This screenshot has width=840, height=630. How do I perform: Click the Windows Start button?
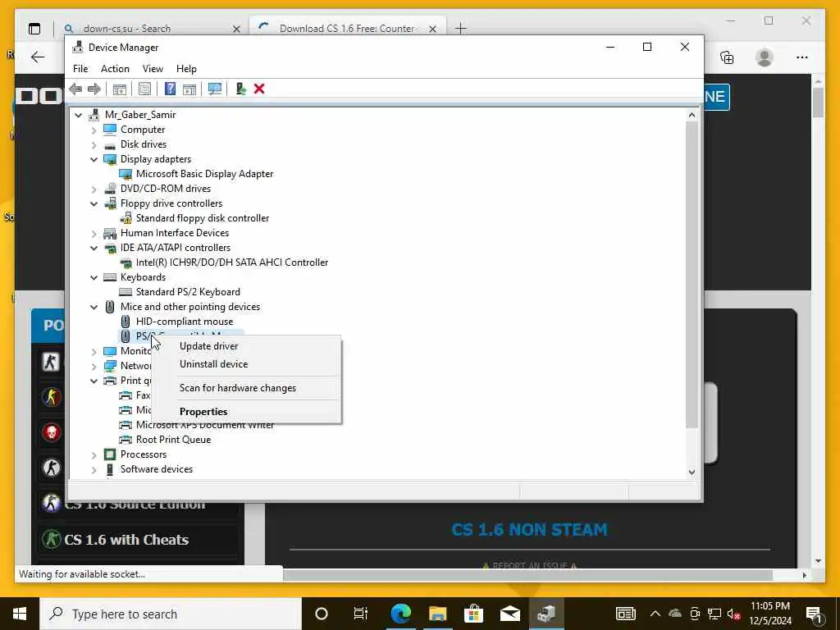pyautogui.click(x=20, y=614)
